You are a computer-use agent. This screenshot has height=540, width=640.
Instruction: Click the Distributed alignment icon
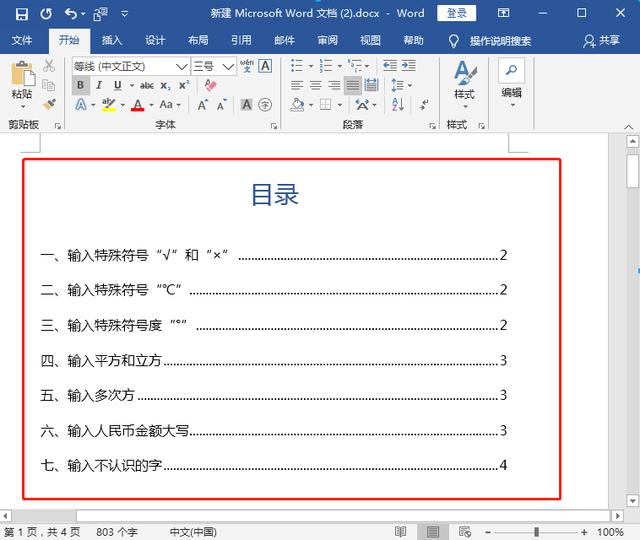371,85
